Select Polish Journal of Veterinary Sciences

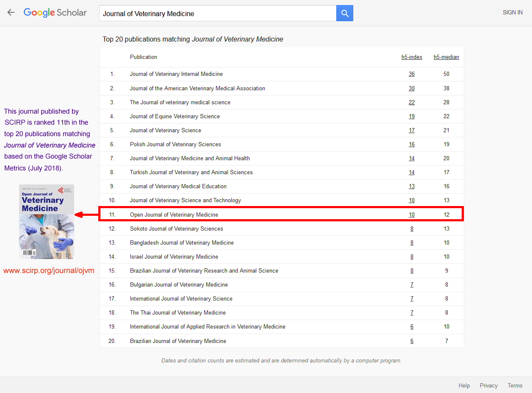click(175, 145)
